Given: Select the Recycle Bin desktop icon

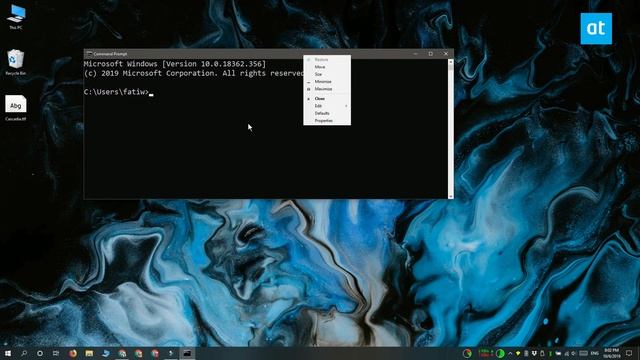Looking at the screenshot, I should click(x=16, y=62).
